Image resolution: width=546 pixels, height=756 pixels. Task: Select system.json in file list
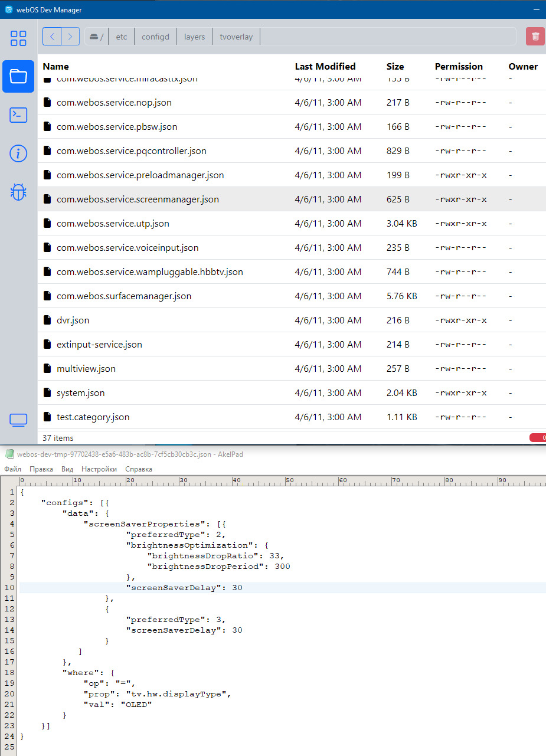coord(80,393)
